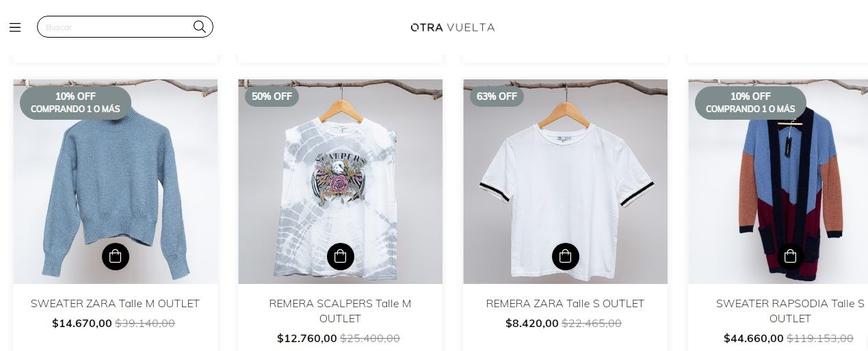Image resolution: width=868 pixels, height=351 pixels.
Task: Open SWEATER ZARA Talle M OUTLET title
Action: click(116, 303)
